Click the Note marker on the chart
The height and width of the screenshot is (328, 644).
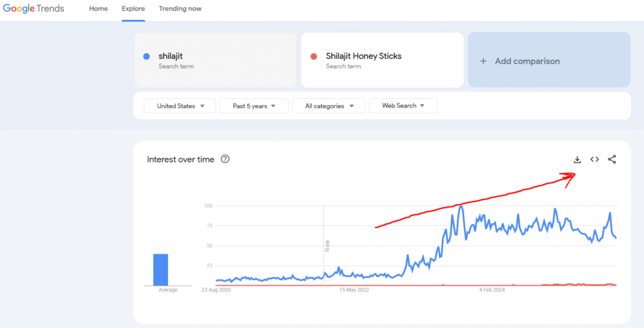pyautogui.click(x=327, y=246)
